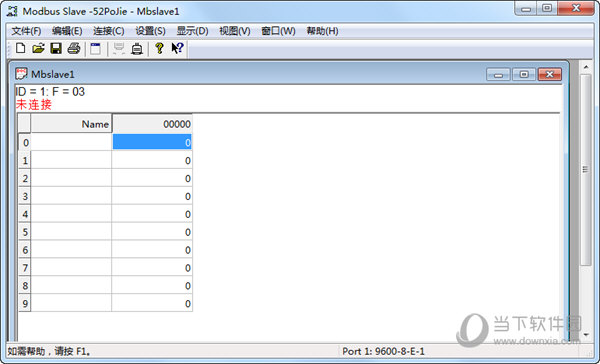
Task: Activate context help arrow-question icon
Action: point(177,49)
